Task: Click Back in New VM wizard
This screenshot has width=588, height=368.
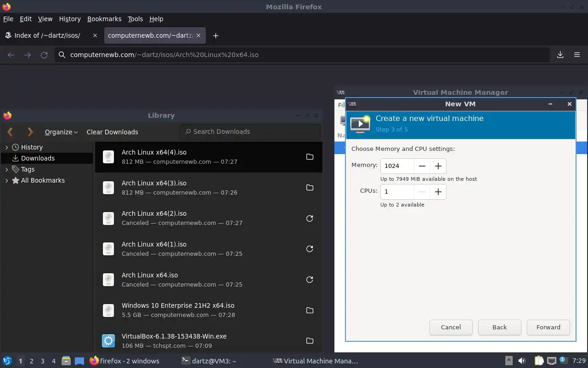Action: (499, 328)
